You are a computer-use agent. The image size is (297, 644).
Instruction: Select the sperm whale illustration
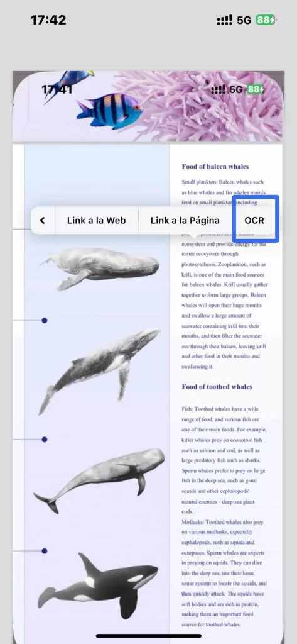99,480
